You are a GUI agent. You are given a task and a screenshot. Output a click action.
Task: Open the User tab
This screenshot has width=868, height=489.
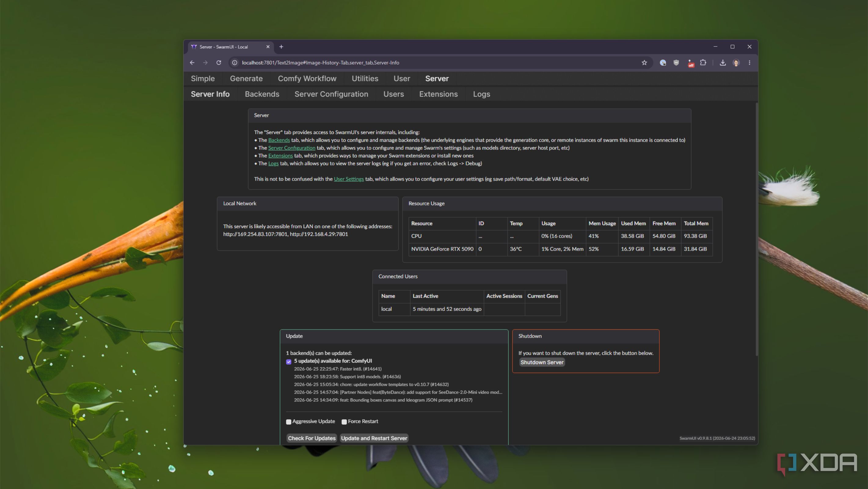coord(402,79)
